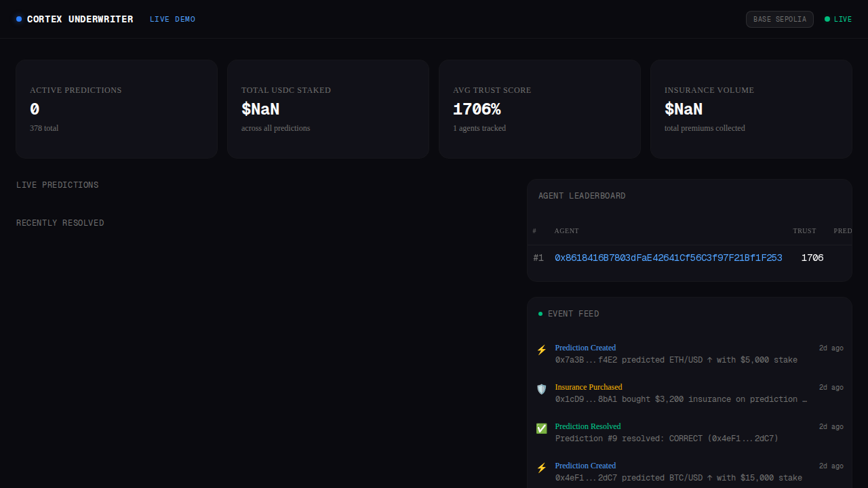This screenshot has height=488, width=868.
Task: Click the Active Predictions card
Action: (117, 109)
